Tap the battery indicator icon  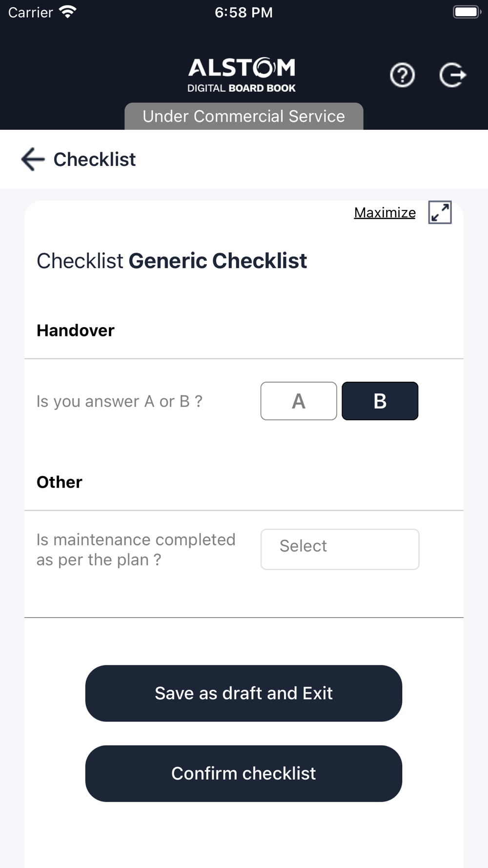pos(467,12)
